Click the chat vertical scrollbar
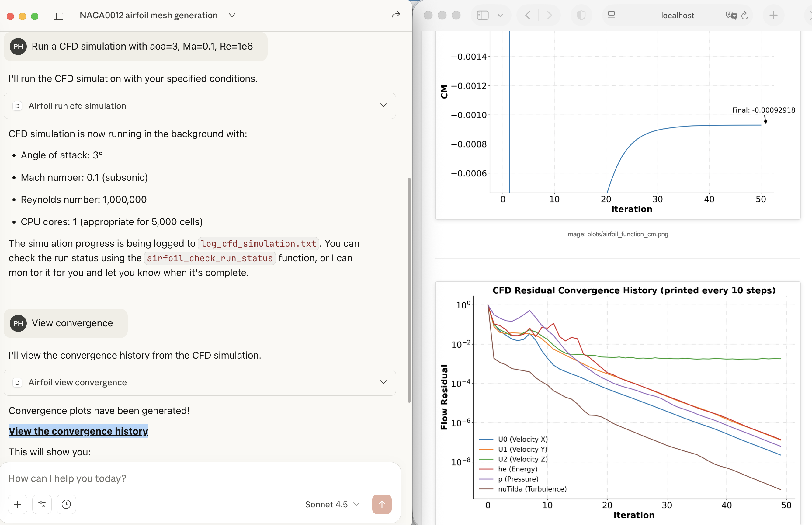This screenshot has width=812, height=525. click(409, 290)
